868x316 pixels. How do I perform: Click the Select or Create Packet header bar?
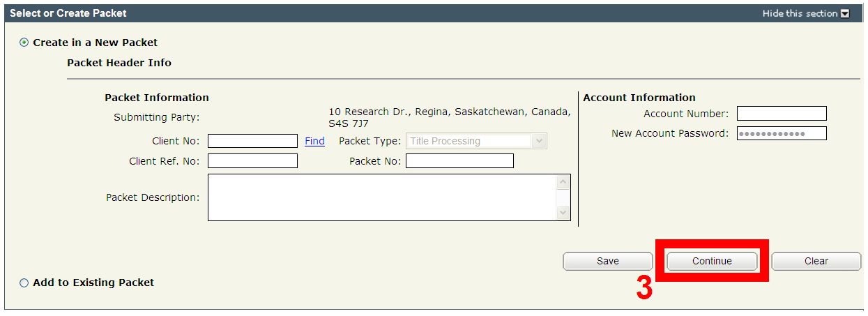pyautogui.click(x=434, y=13)
